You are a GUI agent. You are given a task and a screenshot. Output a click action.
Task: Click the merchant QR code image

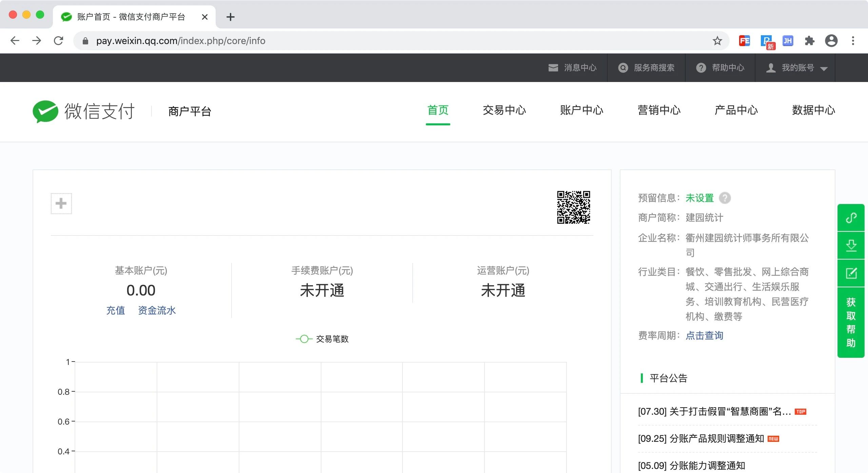573,207
